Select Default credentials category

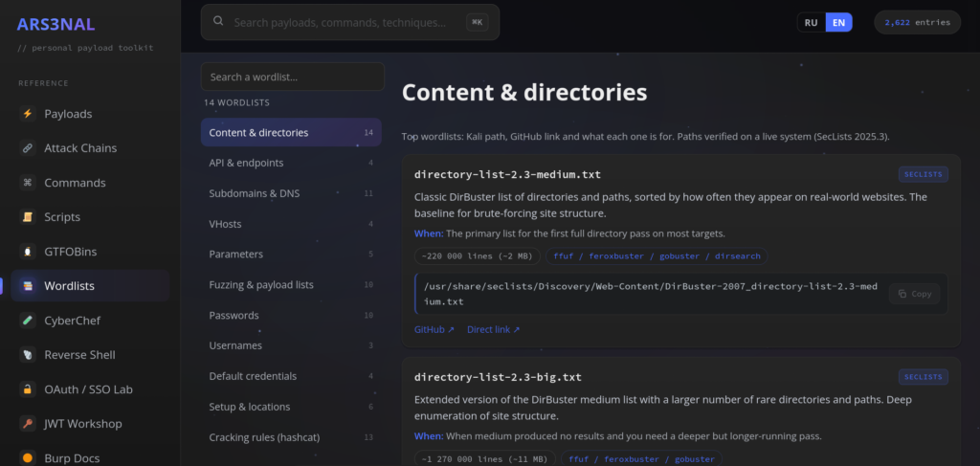coord(291,376)
